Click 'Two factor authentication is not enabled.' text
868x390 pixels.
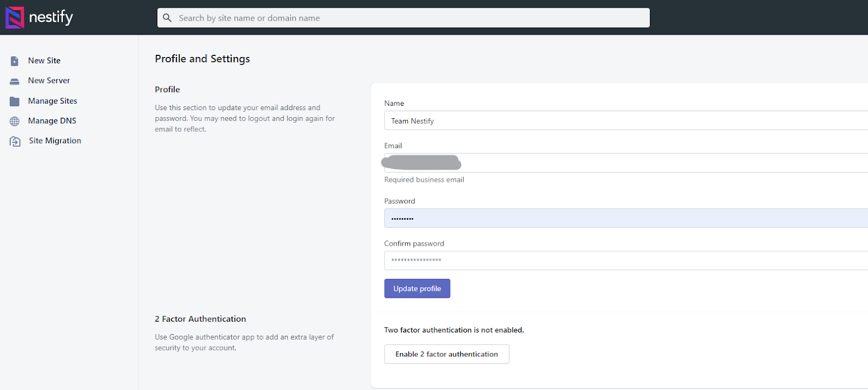(x=454, y=330)
